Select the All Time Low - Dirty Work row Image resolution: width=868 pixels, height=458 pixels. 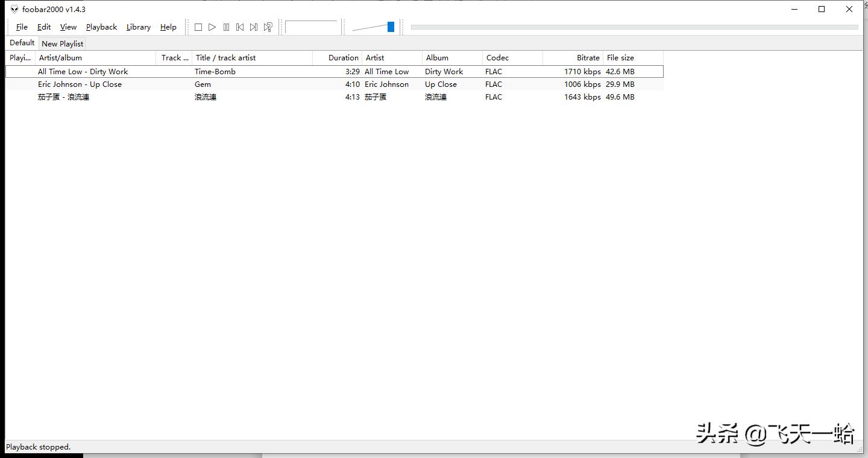coord(335,71)
